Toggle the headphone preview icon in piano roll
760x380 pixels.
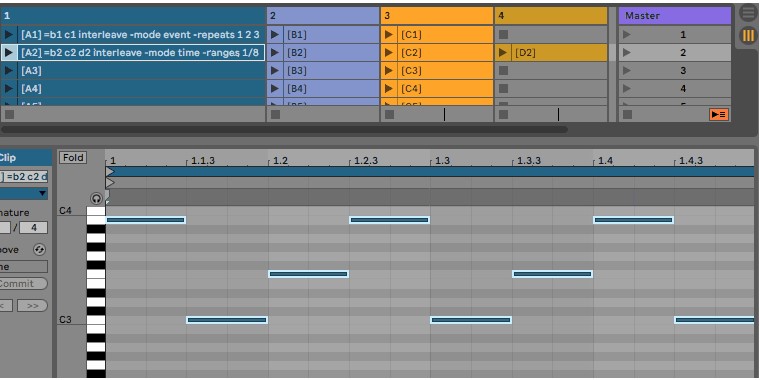(96, 198)
